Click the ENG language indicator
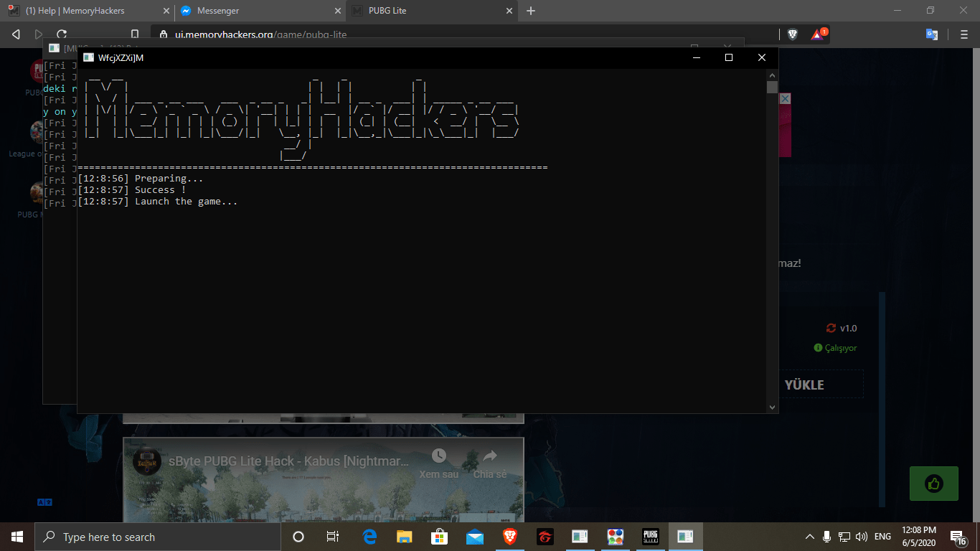The image size is (980, 551). 883,537
